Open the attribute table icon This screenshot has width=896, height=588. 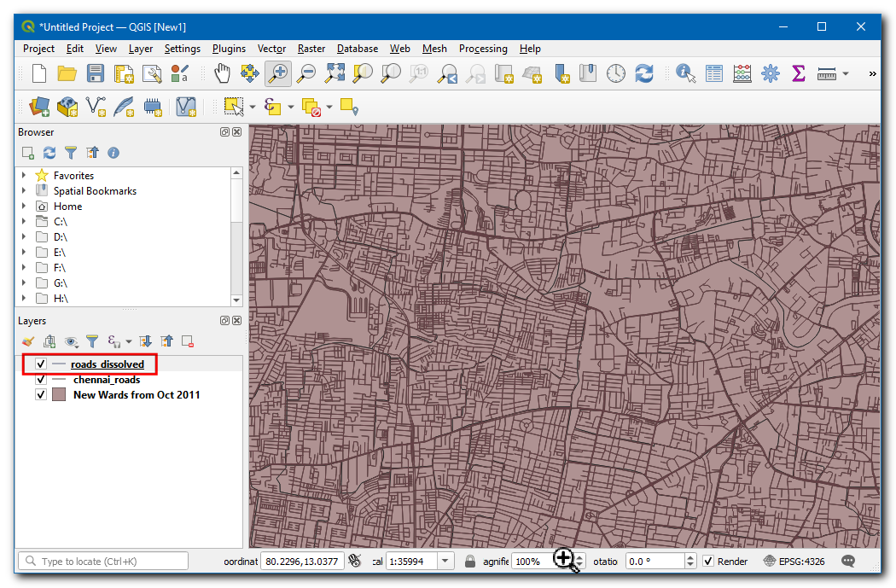click(x=714, y=74)
